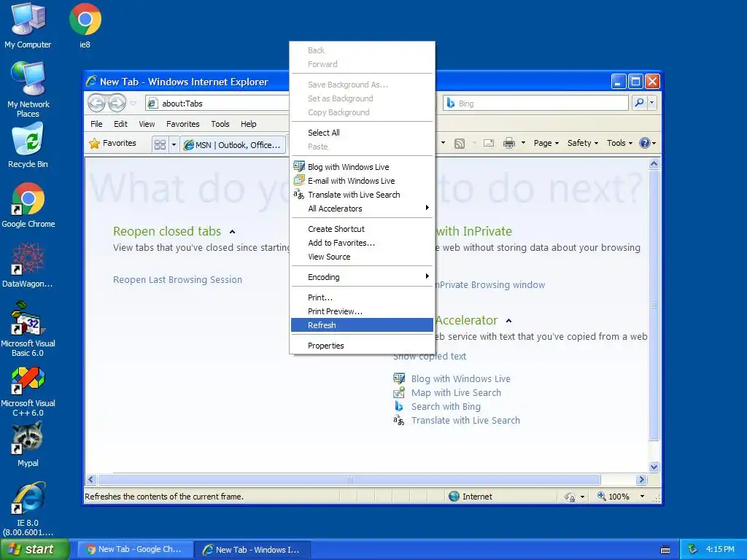747x560 pixels.
Task: Click the horizontal scrollbar thumb
Action: point(349,480)
